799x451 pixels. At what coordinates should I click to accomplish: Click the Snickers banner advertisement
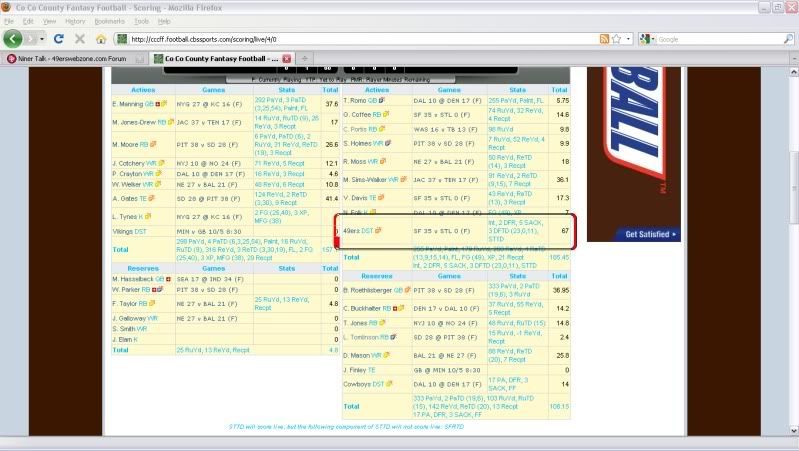(x=634, y=154)
